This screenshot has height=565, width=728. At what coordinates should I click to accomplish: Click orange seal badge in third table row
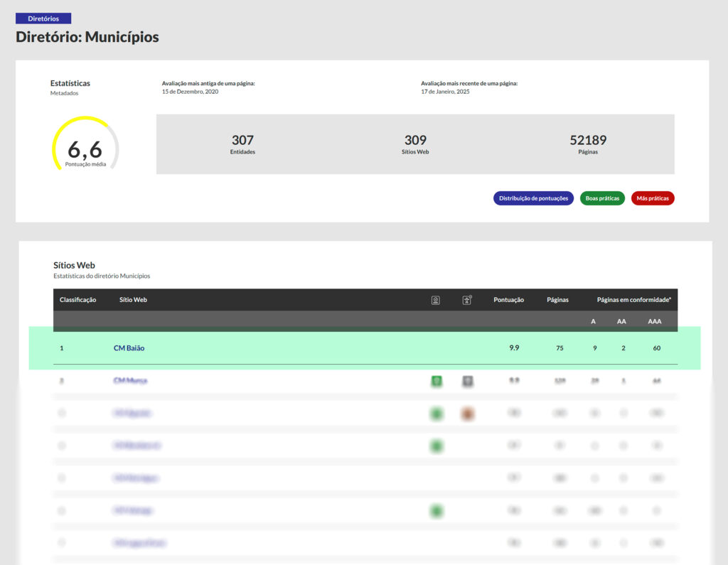(467, 413)
